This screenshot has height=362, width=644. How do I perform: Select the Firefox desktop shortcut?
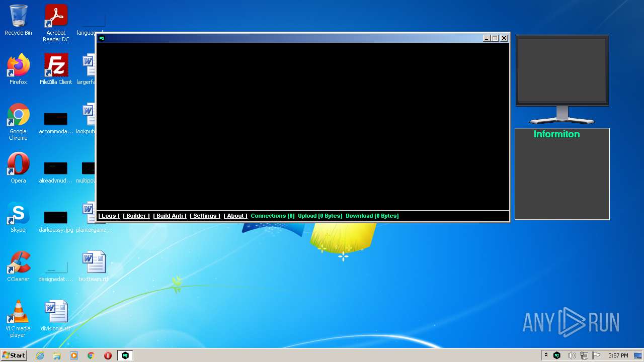tap(18, 69)
